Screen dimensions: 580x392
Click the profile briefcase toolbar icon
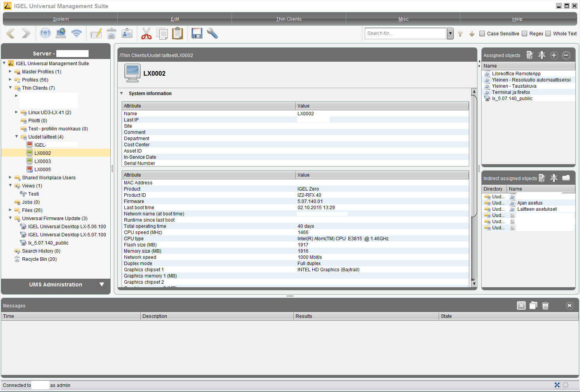[x=127, y=33]
